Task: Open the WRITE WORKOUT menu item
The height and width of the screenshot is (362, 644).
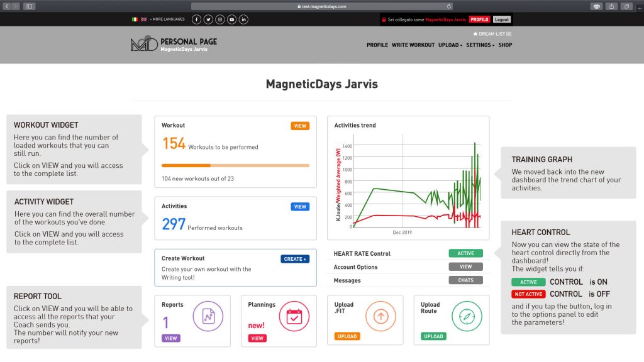Action: (413, 45)
